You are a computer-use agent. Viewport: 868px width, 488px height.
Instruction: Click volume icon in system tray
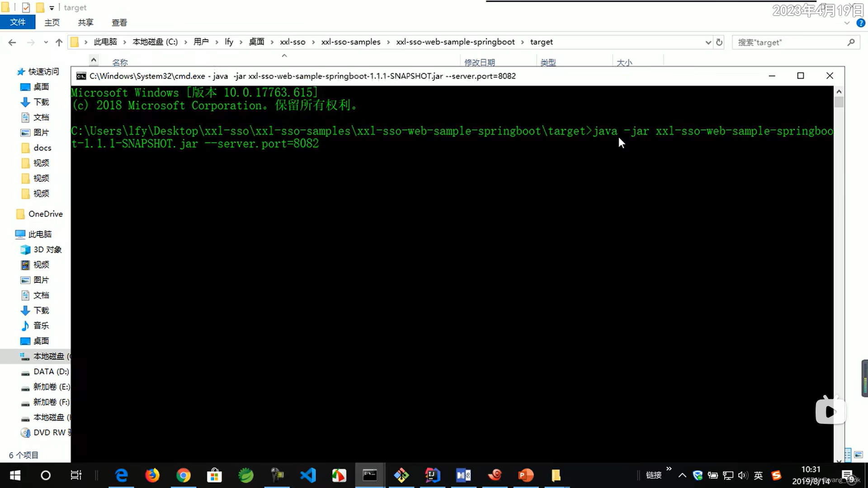743,475
